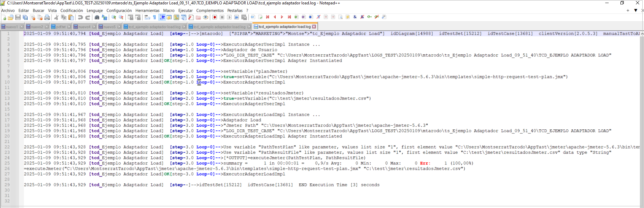The image size is (644, 208).
Task: Click the Save file toolbar icon
Action: click(18, 17)
